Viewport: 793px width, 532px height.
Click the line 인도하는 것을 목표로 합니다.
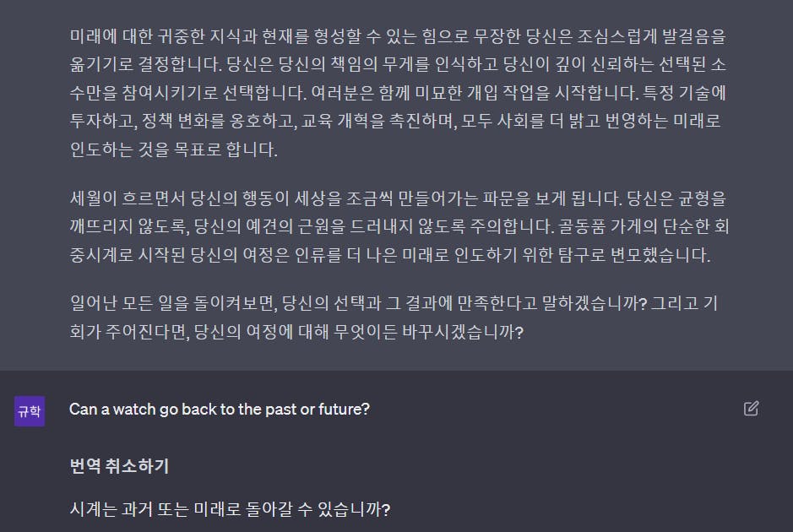click(173, 149)
